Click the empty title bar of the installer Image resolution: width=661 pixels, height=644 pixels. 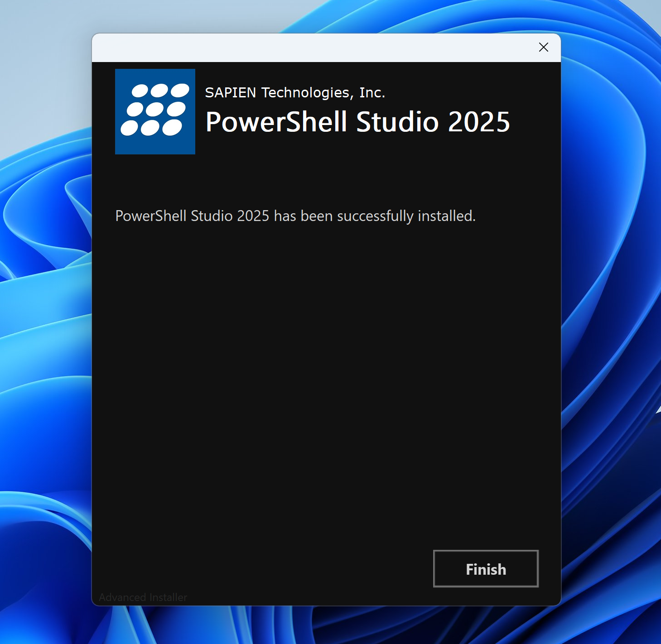(308, 48)
